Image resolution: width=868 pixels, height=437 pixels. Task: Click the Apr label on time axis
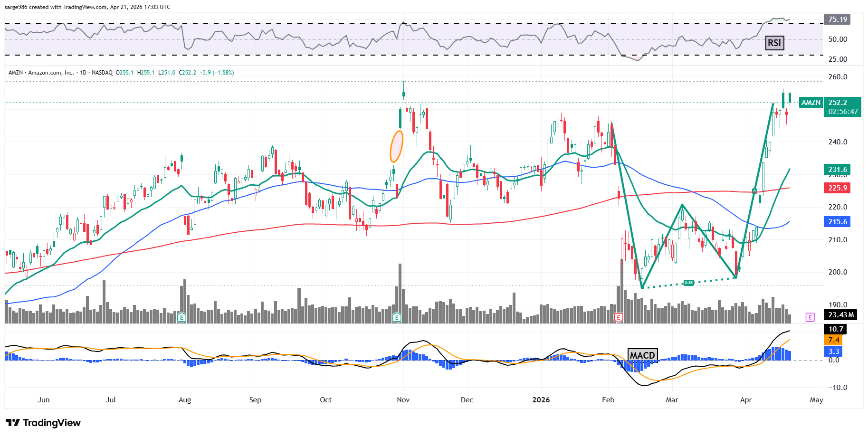tap(746, 400)
